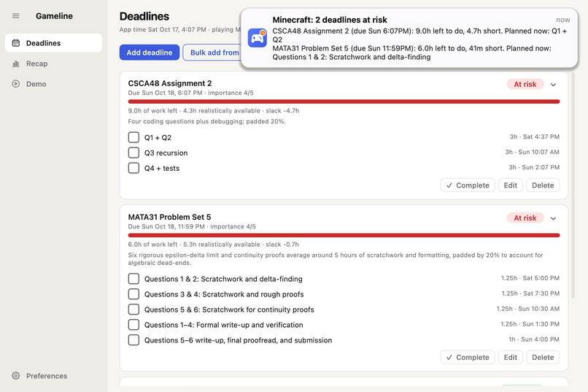This screenshot has height=392, width=588.
Task: Click the '3h · Sat 4:37 PM' time
Action: coord(534,137)
